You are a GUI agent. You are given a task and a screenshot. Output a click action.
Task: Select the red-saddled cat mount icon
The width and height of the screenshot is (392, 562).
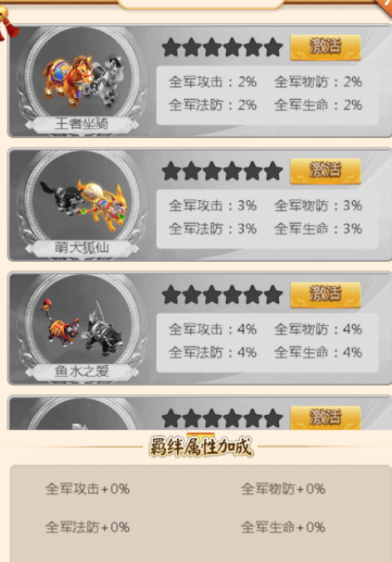point(60,323)
